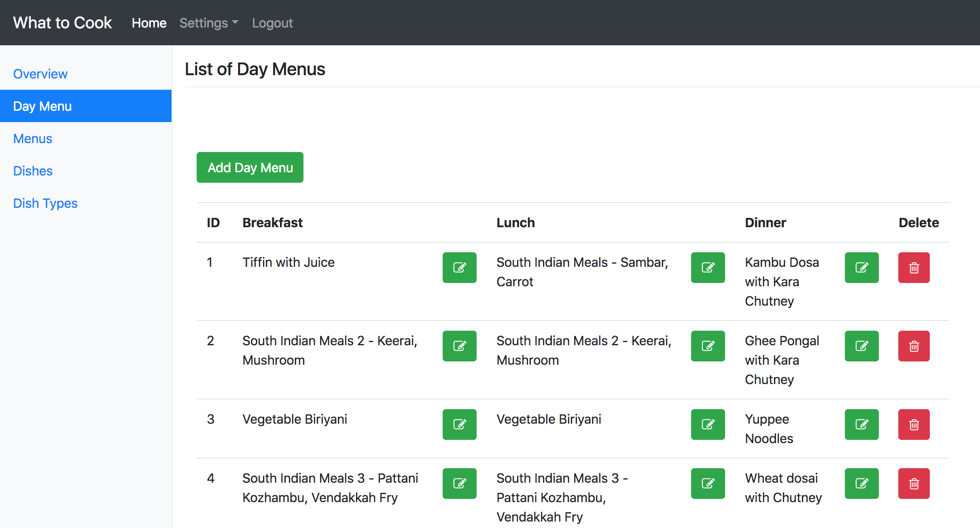Open Overview in the sidebar

[40, 74]
